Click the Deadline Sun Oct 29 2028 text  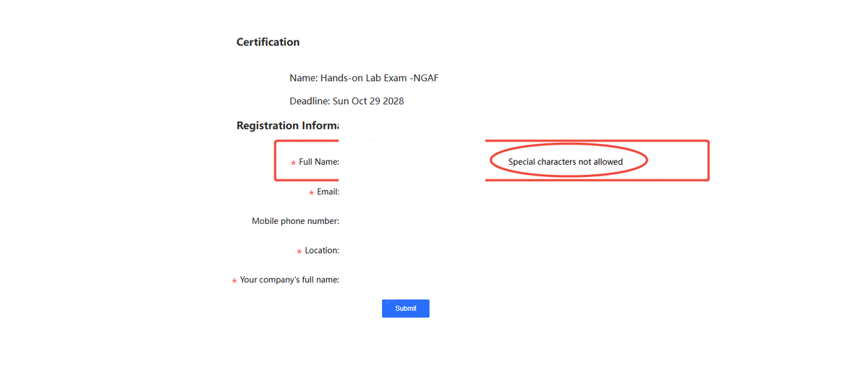[346, 101]
